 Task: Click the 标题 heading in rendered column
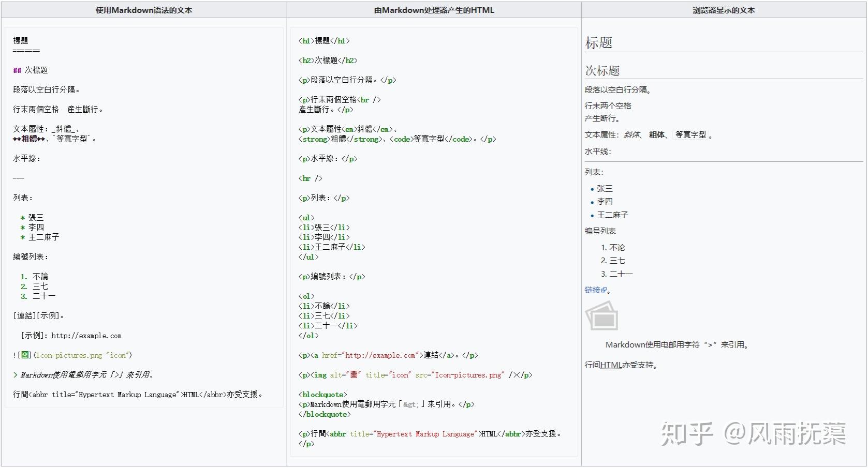(x=598, y=43)
